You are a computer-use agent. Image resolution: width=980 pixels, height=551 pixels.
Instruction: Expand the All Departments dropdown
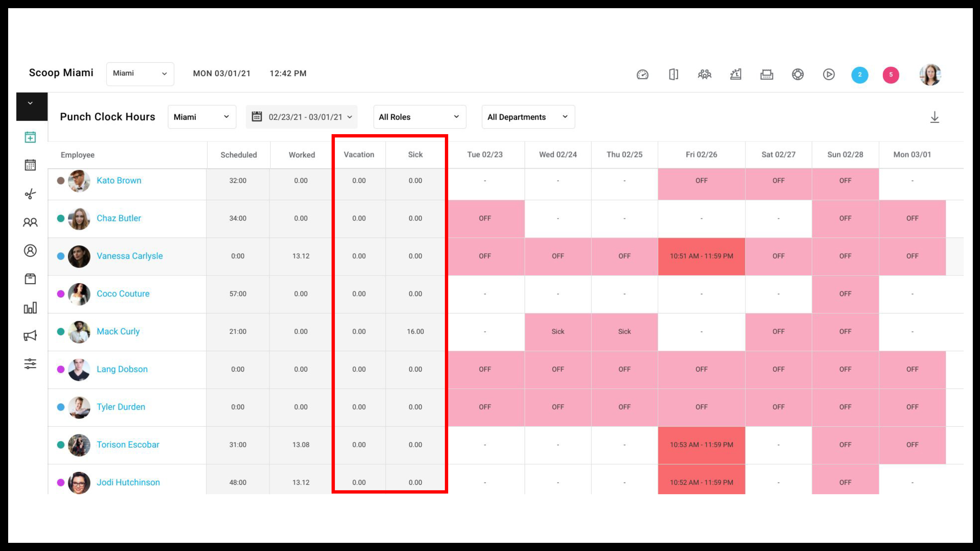click(x=528, y=117)
